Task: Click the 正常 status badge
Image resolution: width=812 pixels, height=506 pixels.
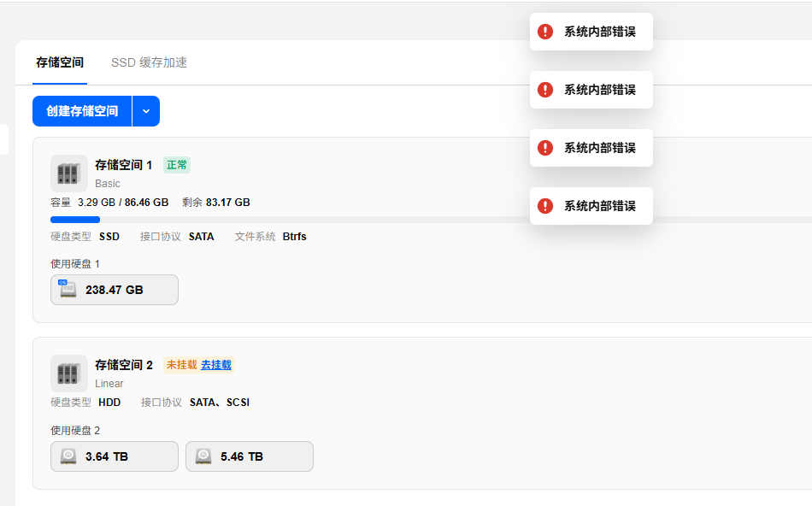Action: 177,165
